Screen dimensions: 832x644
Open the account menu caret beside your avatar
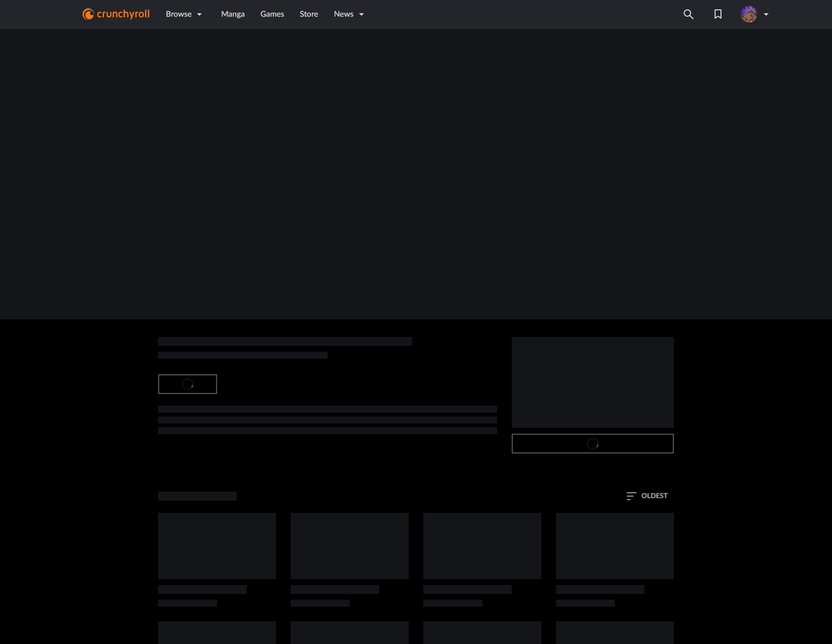pos(765,15)
